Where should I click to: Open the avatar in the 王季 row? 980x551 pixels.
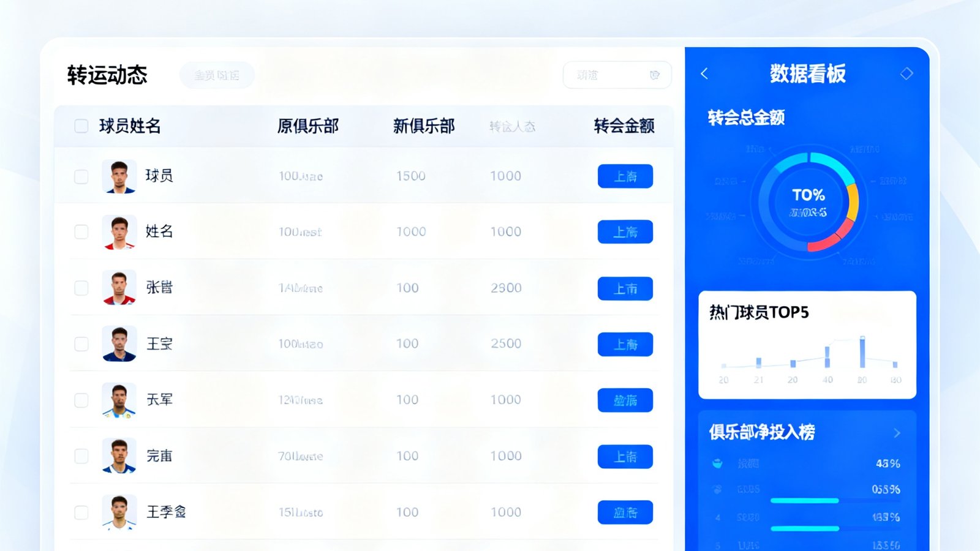pos(119,512)
